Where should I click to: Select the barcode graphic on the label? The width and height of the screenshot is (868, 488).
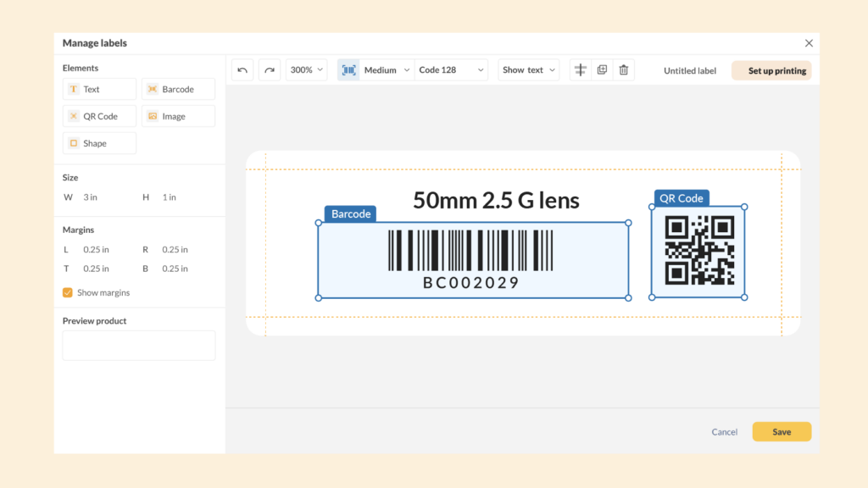pyautogui.click(x=470, y=251)
